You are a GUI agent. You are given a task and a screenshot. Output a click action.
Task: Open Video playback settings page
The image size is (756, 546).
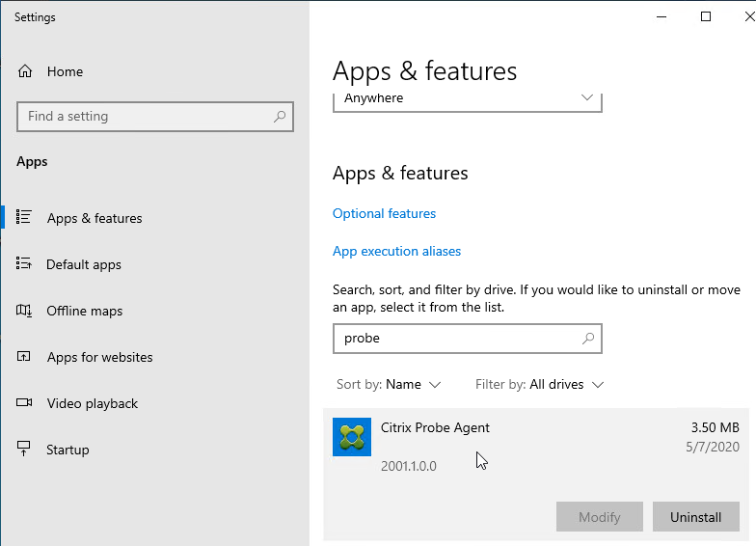click(93, 403)
